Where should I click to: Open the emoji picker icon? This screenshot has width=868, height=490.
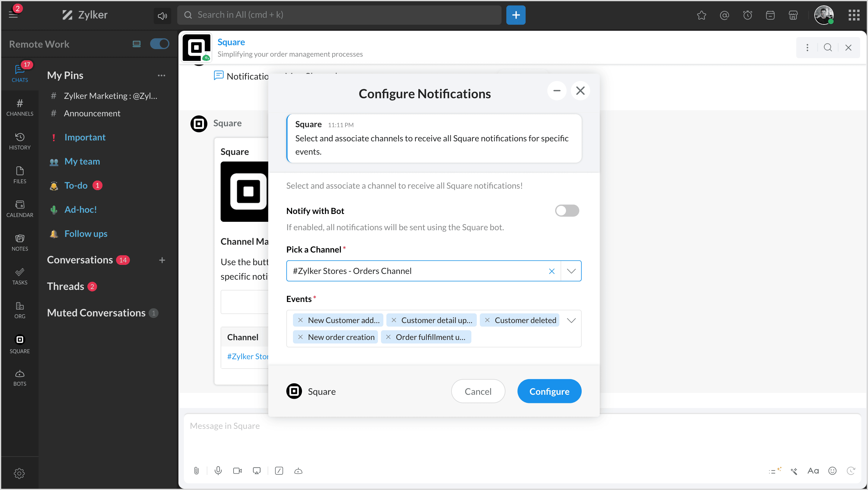click(832, 470)
